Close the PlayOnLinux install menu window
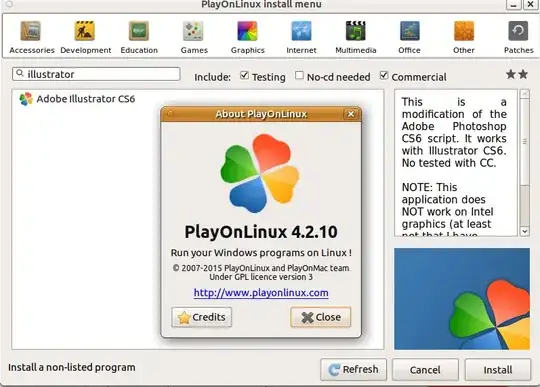This screenshot has height=387, width=540. [531, 4]
